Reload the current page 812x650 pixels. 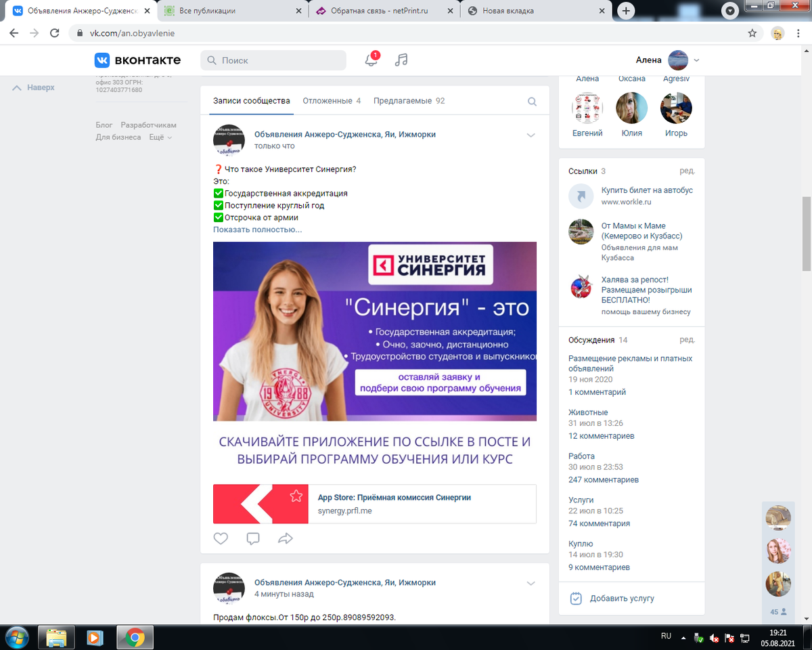pyautogui.click(x=55, y=32)
